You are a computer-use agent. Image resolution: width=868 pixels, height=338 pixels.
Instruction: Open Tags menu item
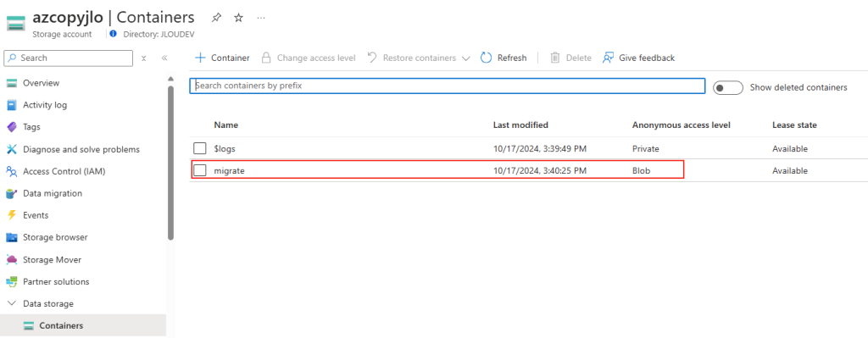coord(31,127)
